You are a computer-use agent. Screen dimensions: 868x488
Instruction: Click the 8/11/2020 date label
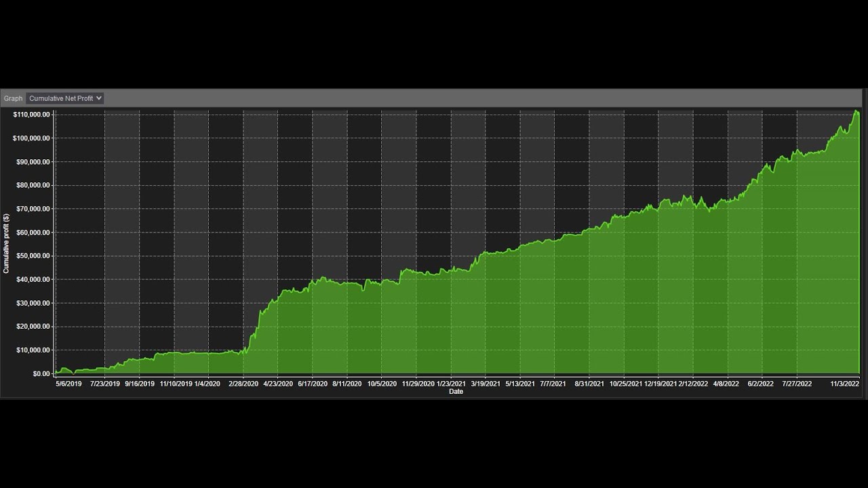coord(347,384)
